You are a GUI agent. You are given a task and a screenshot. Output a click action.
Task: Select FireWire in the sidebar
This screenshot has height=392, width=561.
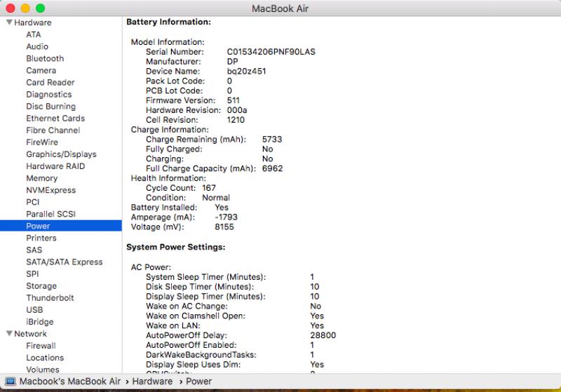click(x=42, y=142)
